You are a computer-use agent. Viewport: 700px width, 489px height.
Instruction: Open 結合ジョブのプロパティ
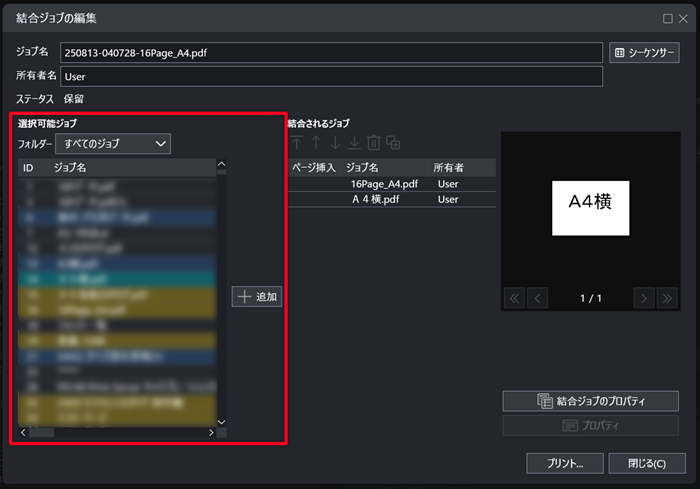click(x=591, y=401)
